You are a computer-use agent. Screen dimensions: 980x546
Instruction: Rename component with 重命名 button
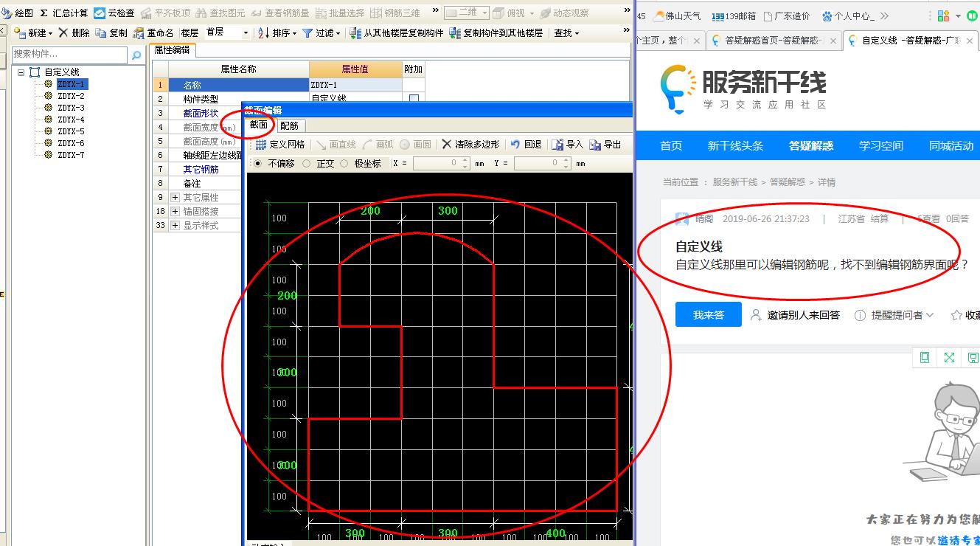[x=153, y=32]
